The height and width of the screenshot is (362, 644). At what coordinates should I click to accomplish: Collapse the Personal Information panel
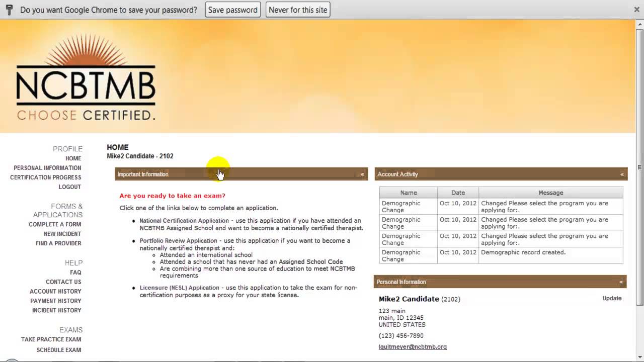click(621, 282)
